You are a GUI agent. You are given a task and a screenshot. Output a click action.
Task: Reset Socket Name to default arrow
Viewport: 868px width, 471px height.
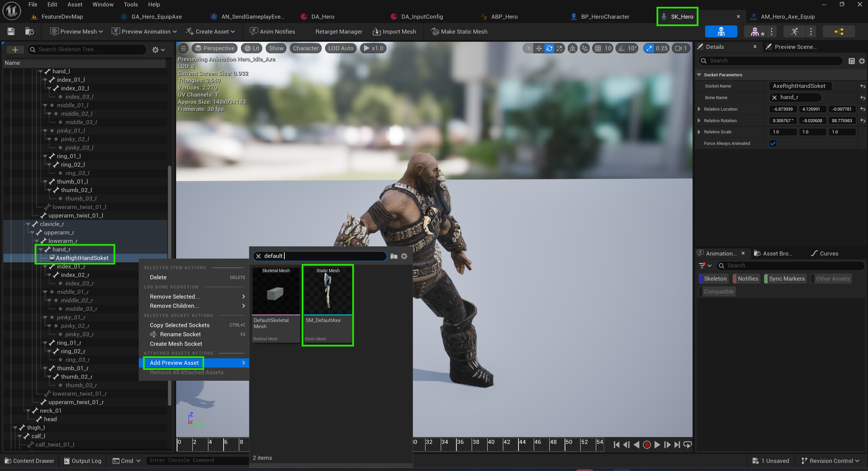pyautogui.click(x=863, y=86)
